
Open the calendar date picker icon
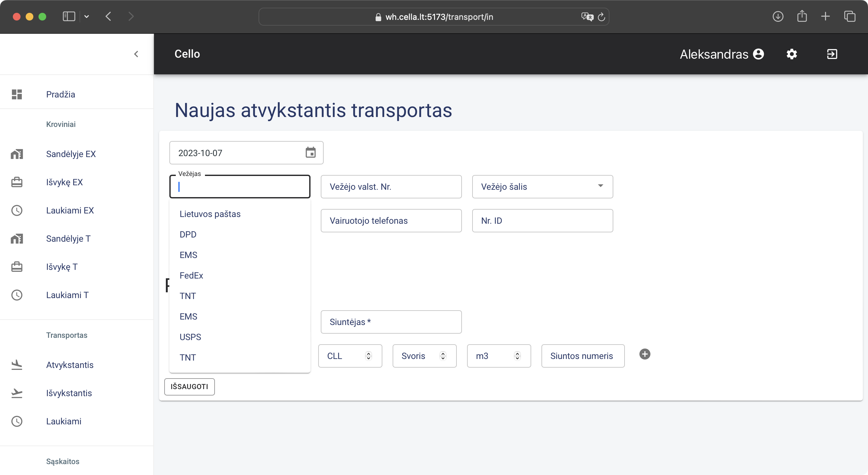pos(310,153)
